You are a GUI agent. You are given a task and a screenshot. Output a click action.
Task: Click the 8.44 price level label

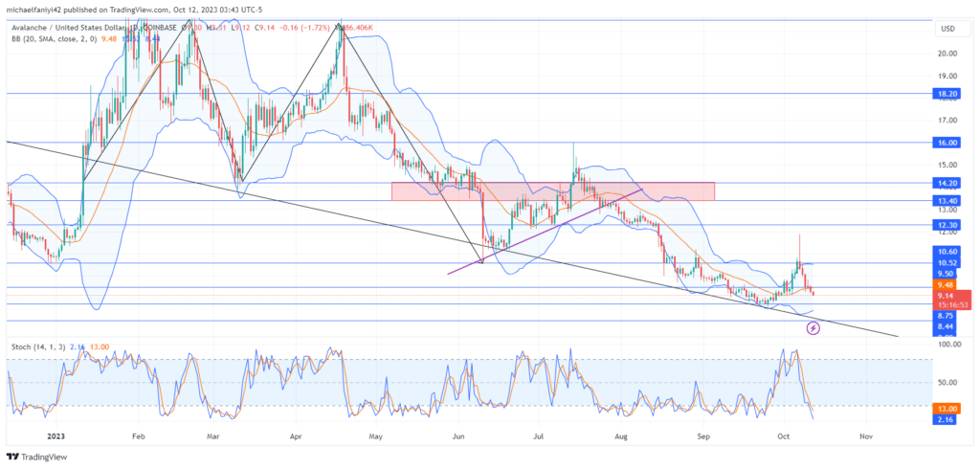948,326
